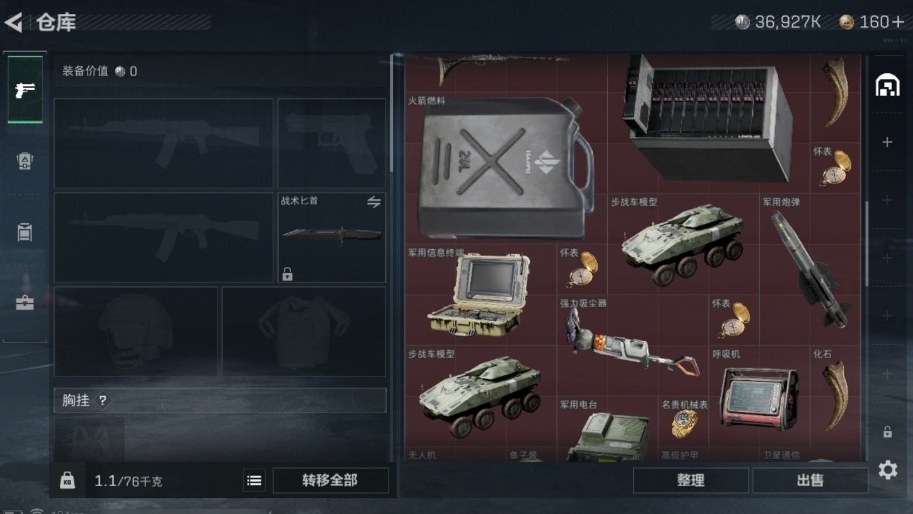
Task: Open the briefcase safe-box sidebar icon
Action: 24,302
